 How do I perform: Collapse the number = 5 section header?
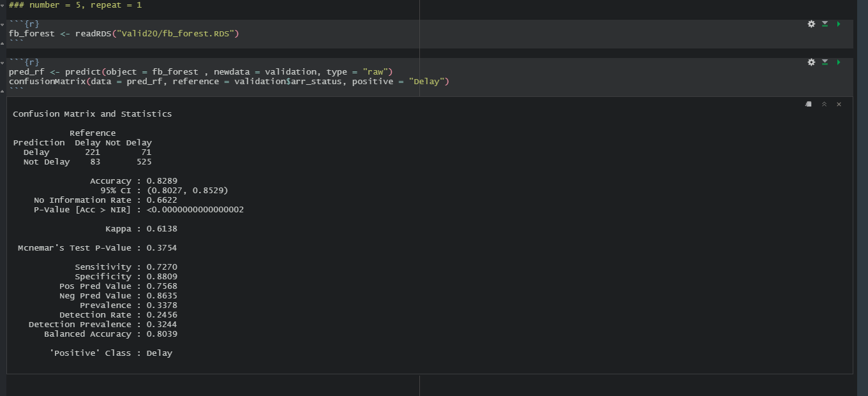click(3, 5)
